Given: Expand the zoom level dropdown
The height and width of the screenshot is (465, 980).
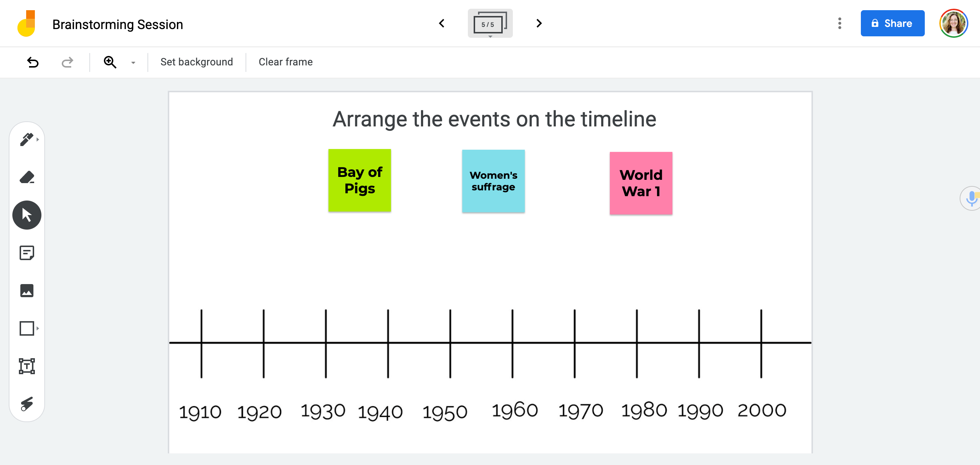Looking at the screenshot, I should [x=133, y=62].
